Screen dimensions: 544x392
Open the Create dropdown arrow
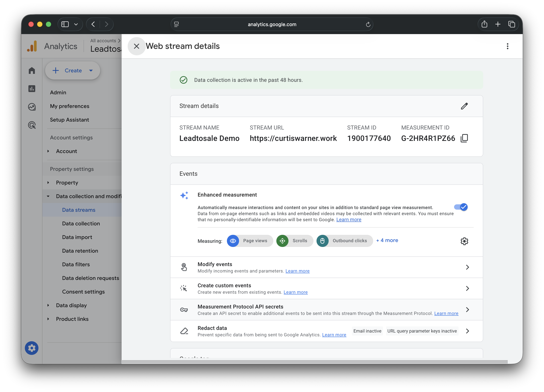(x=91, y=70)
